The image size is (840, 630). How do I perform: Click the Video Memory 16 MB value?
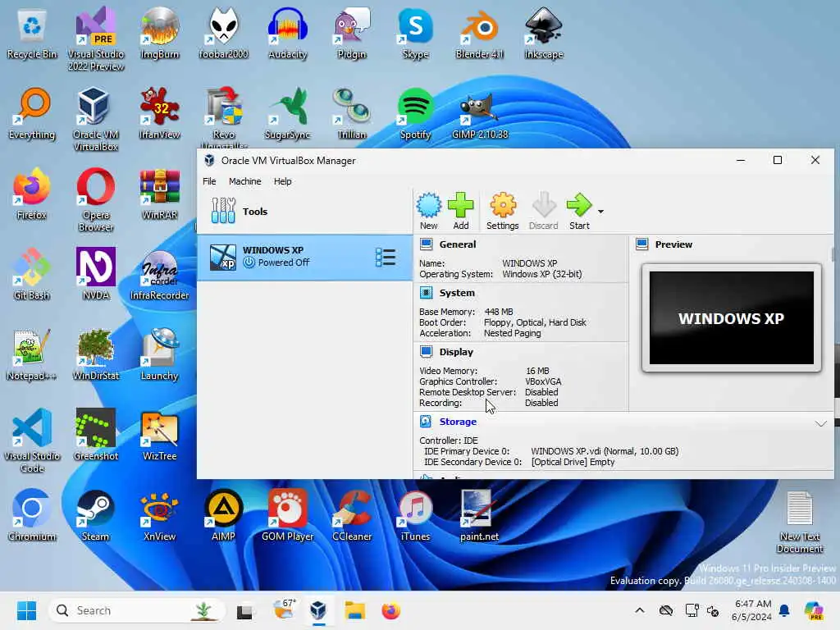537,371
